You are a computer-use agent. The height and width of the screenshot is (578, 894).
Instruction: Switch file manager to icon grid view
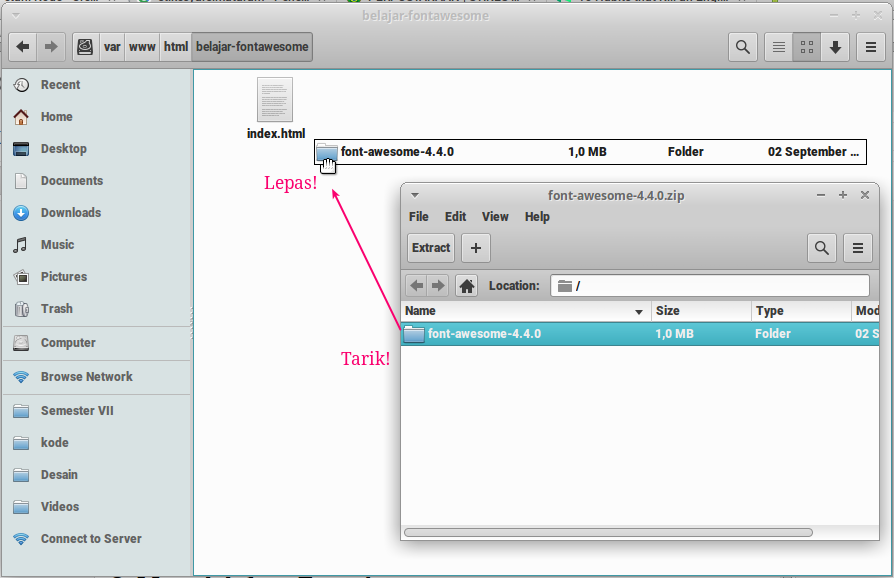807,47
